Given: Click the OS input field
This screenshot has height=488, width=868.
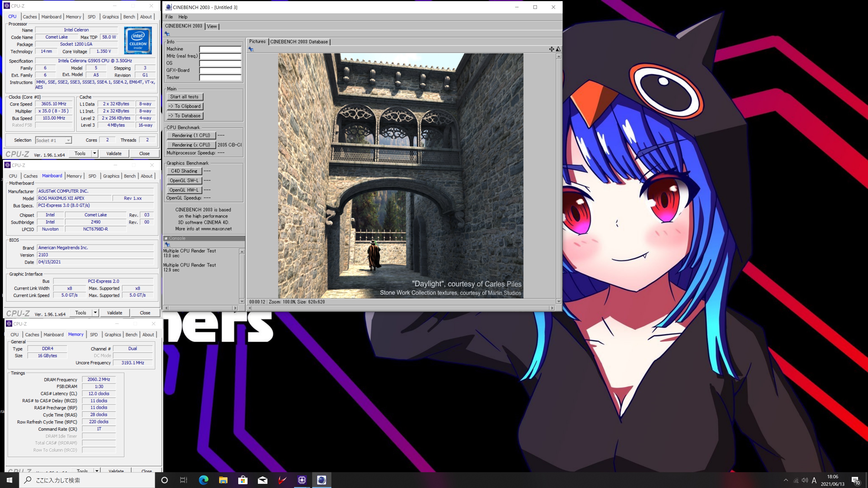Looking at the screenshot, I should pos(220,63).
